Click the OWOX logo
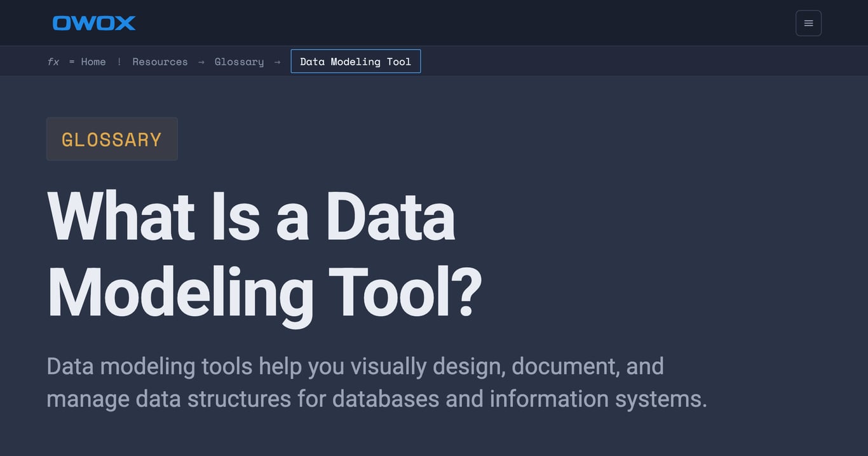Image resolution: width=868 pixels, height=456 pixels. point(94,23)
